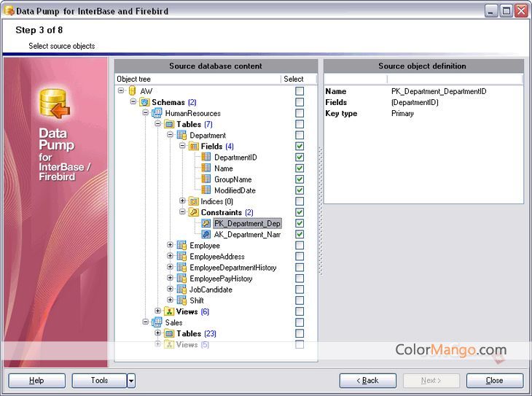Screen dimensions: 532x396
Task: Select the EmployeeDepartmentHistory tree row
Action: pos(232,268)
